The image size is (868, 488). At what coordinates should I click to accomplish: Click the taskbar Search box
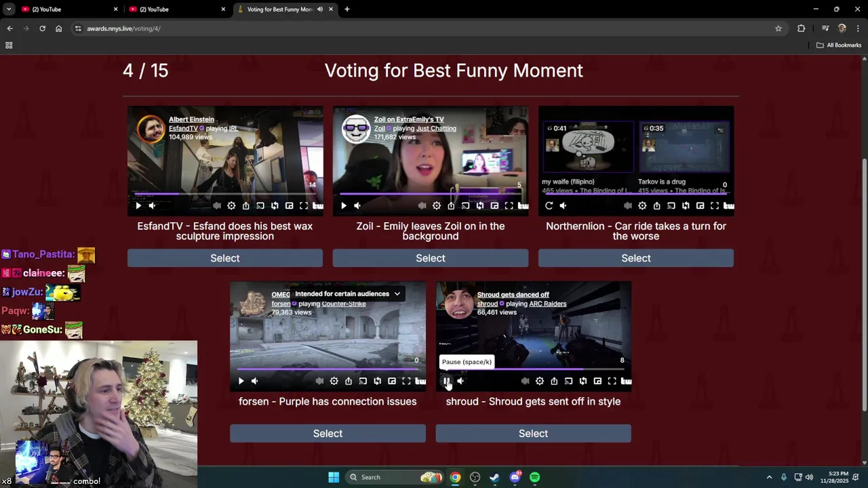tap(395, 477)
